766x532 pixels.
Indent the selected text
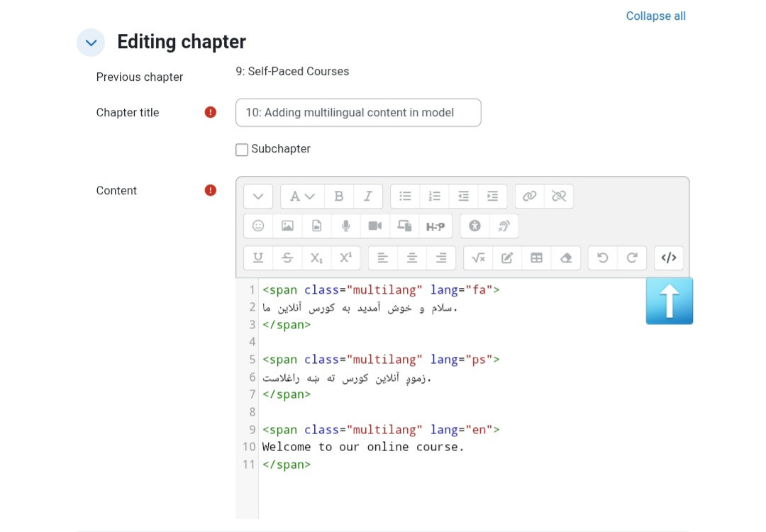click(492, 196)
